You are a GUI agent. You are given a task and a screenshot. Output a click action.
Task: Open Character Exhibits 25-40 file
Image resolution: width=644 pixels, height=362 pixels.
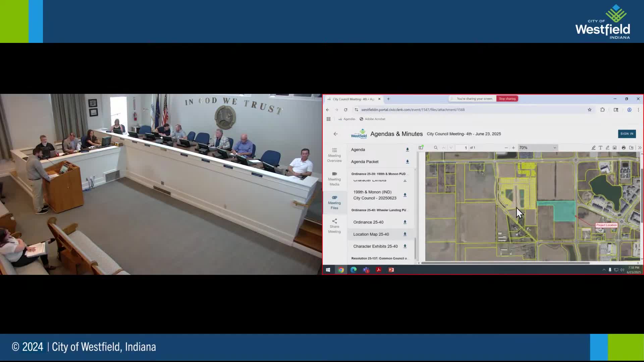click(375, 246)
